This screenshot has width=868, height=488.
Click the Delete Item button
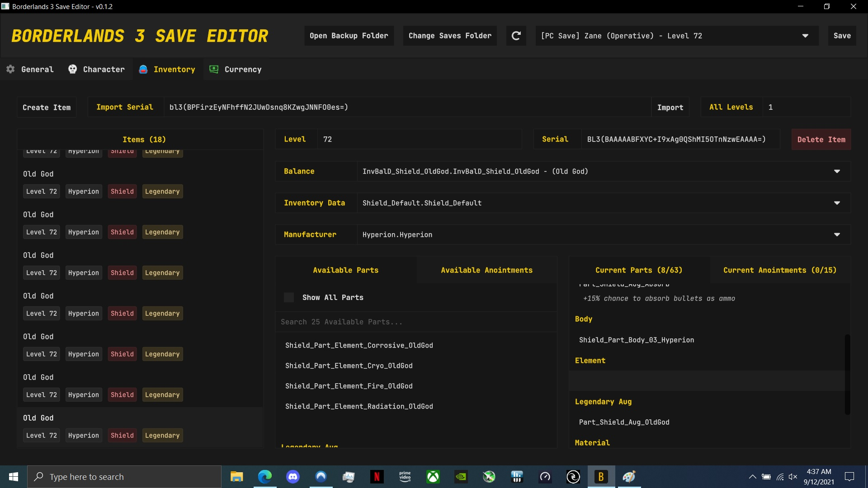pos(821,139)
